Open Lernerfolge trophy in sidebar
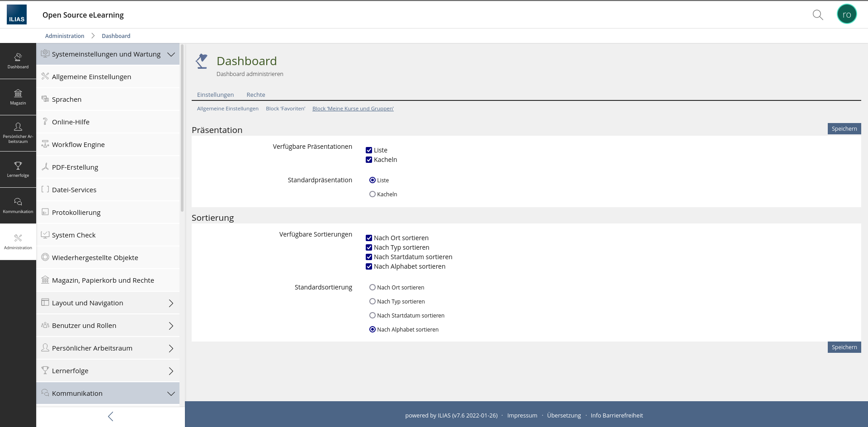Image resolution: width=868 pixels, height=427 pixels. (x=18, y=170)
